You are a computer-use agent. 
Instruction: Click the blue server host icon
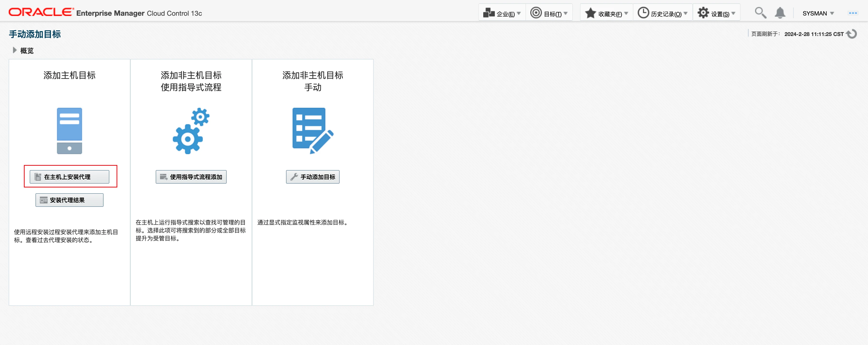[x=70, y=131]
